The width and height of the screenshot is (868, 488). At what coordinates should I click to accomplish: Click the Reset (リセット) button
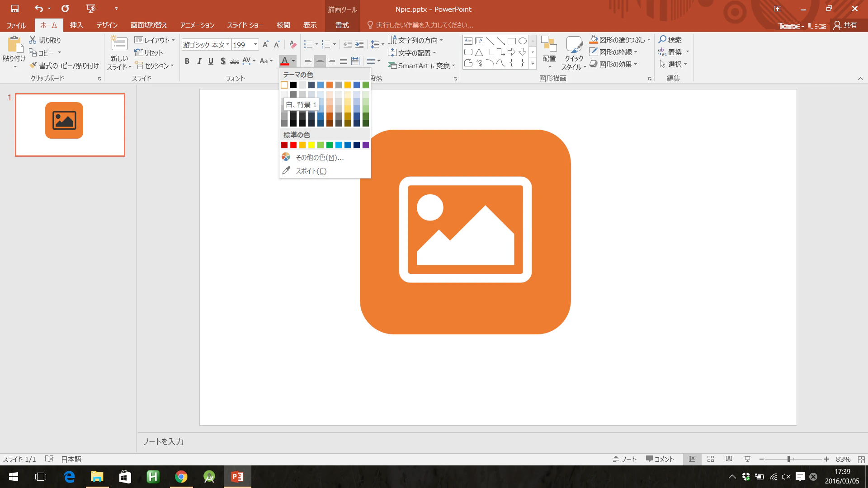coord(149,53)
